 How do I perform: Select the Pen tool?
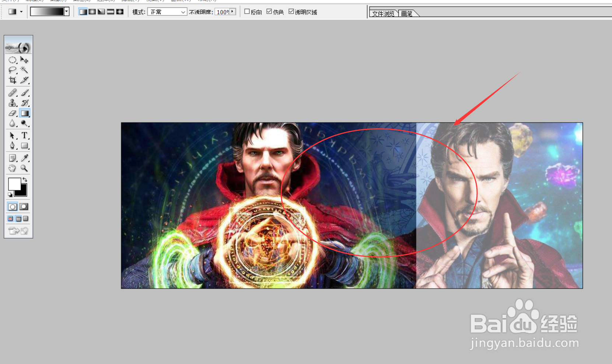point(13,146)
